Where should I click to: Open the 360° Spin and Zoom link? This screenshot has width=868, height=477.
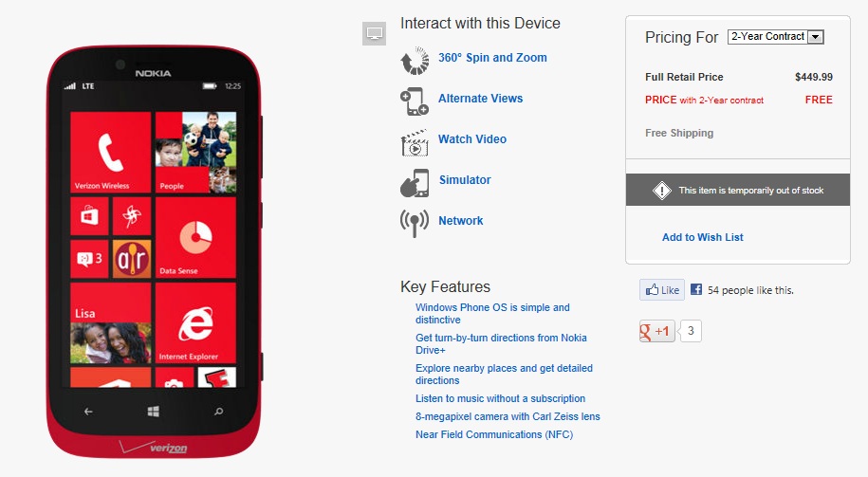(x=492, y=58)
